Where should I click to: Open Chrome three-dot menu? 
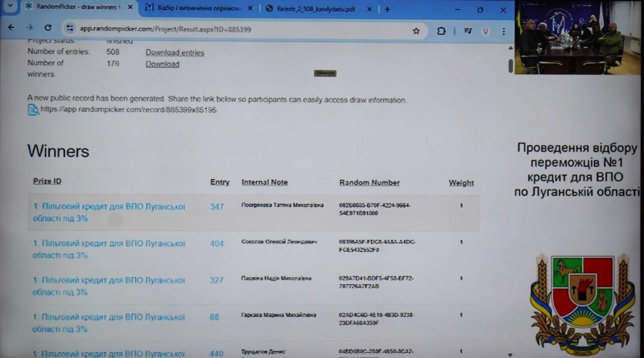point(504,31)
